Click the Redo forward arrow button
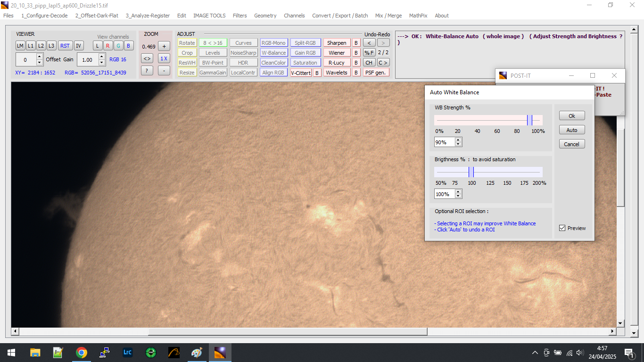This screenshot has height=362, width=644. pos(383,43)
